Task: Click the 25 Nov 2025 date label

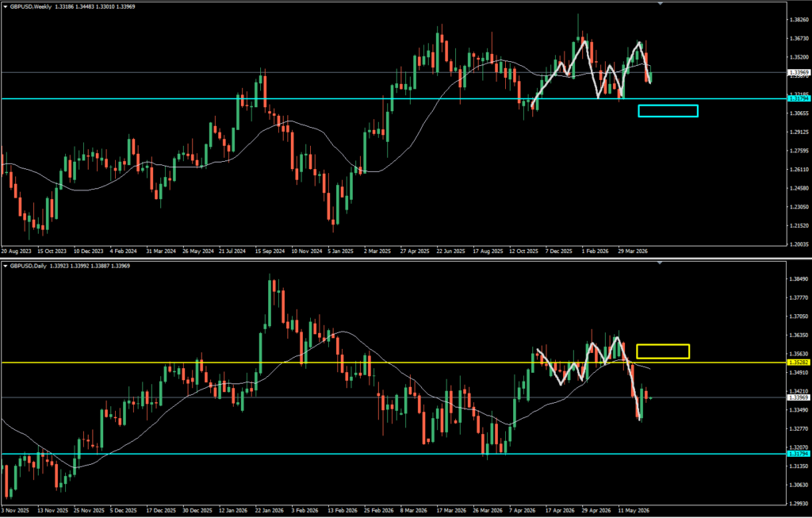Action: point(89,510)
